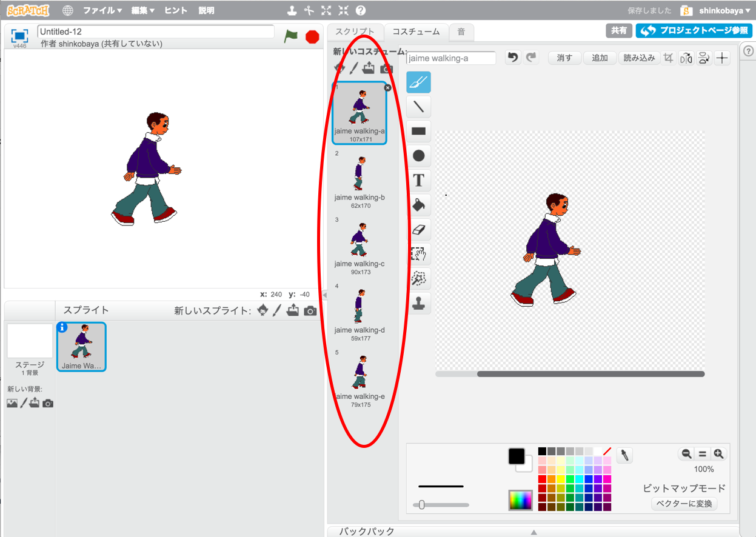
Task: Flip costume left-right
Action: (686, 58)
